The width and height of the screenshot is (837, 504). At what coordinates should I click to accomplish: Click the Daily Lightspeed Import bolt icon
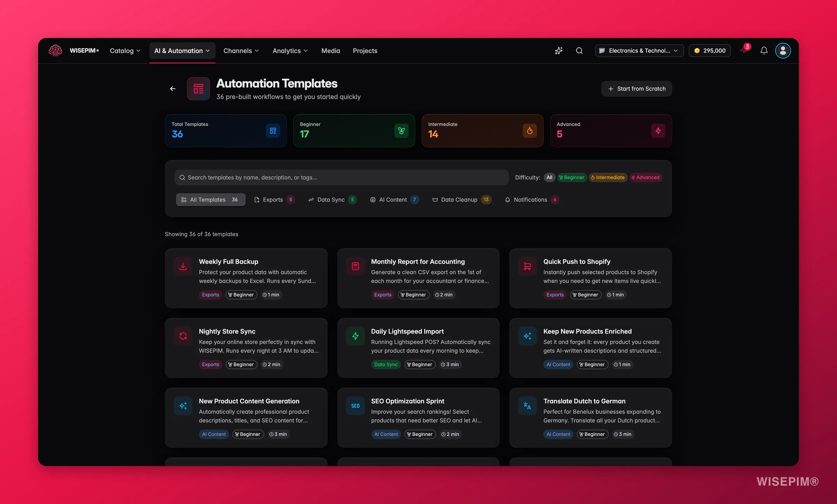[355, 336]
